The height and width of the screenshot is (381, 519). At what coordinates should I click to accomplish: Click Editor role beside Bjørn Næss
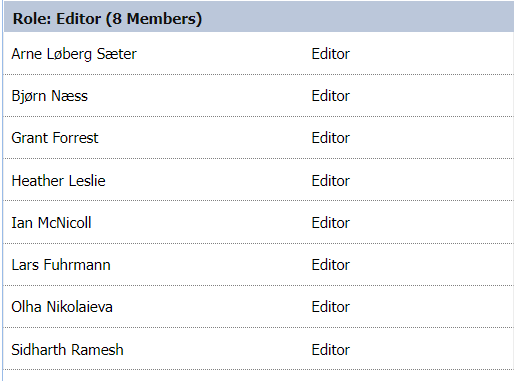tap(331, 96)
